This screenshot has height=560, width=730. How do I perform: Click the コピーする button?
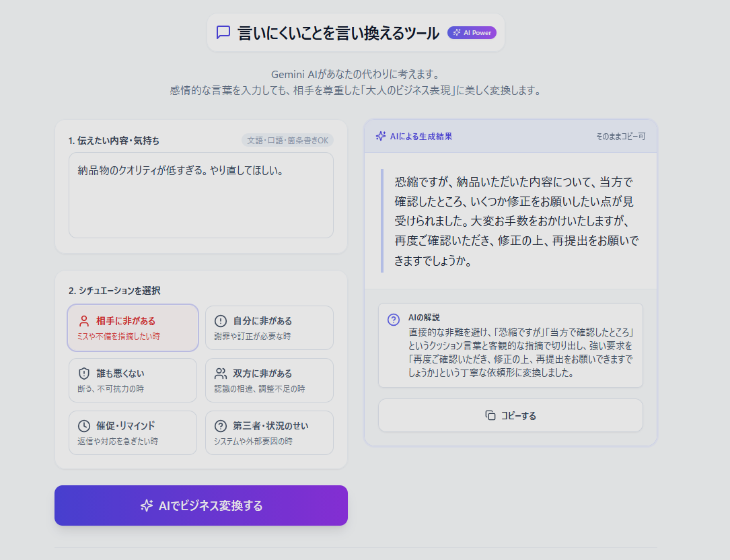pyautogui.click(x=510, y=415)
